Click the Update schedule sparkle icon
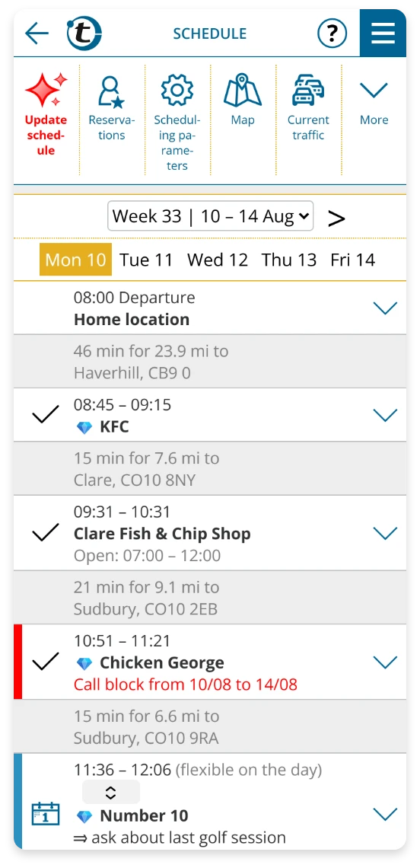Viewport: 420px width, 868px height. 46,91
